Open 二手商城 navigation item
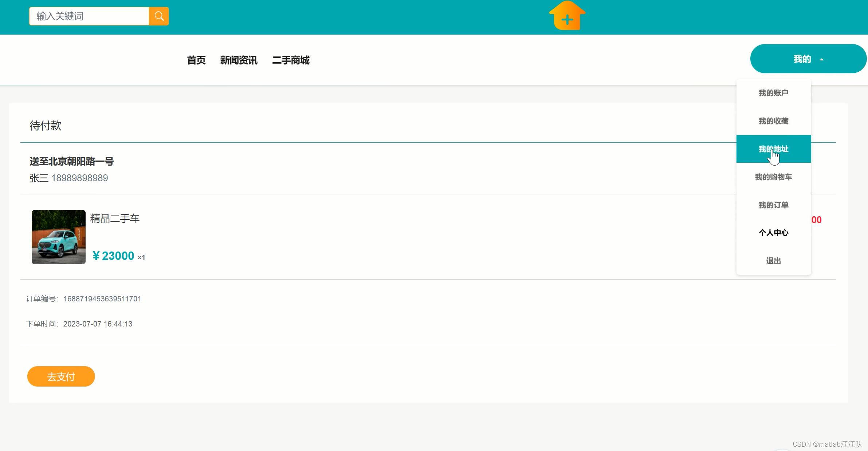868x451 pixels. click(x=291, y=60)
